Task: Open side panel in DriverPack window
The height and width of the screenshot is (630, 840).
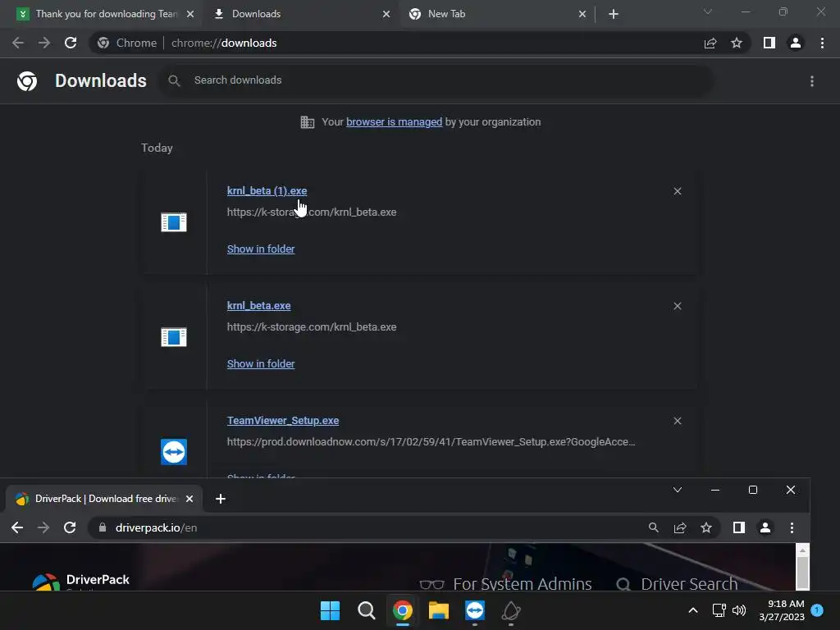Action: coord(739,527)
